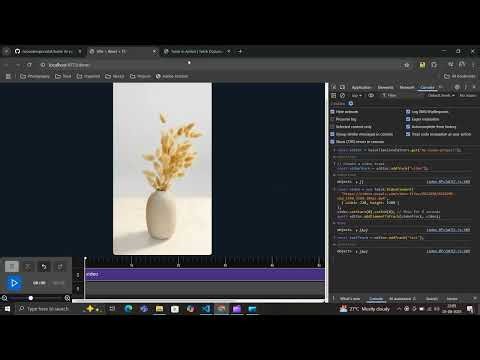Click the timeline playhead marker
This screenshot has width=480, height=360.
(85, 259)
